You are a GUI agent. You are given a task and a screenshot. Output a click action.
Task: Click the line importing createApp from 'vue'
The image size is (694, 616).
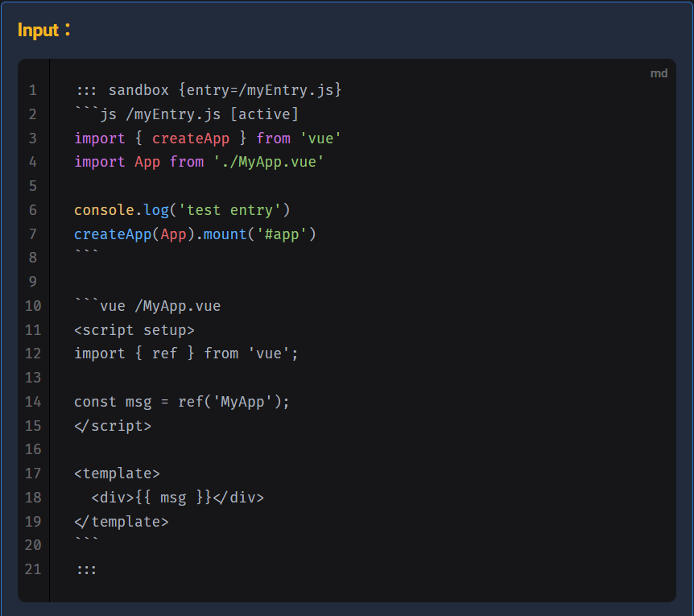[x=208, y=138]
